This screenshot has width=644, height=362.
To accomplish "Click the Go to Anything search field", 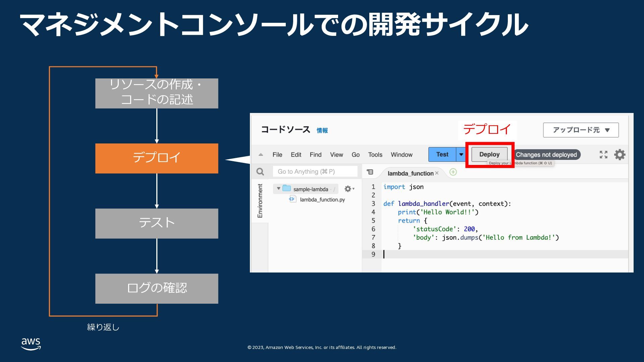I will [315, 172].
